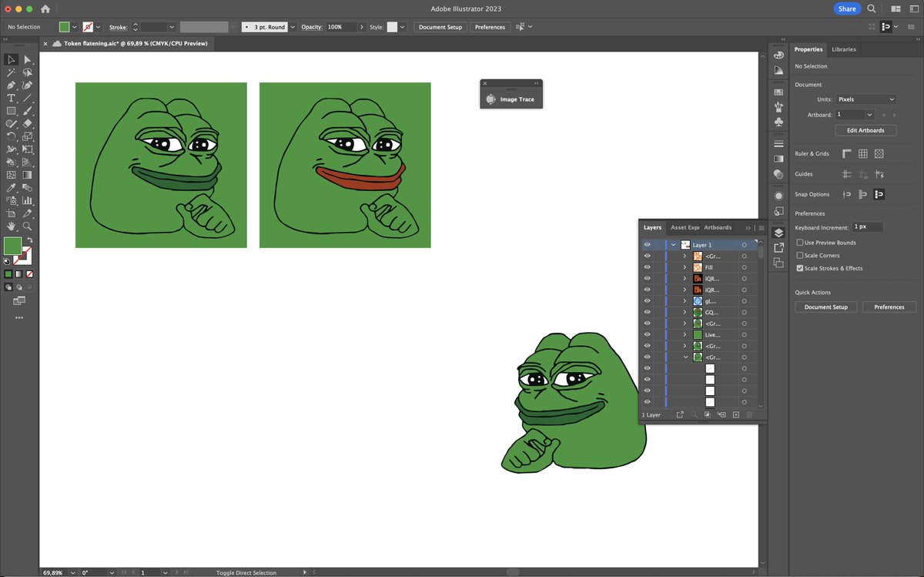The height and width of the screenshot is (577, 924).
Task: Click the Search icon in the title bar
Action: point(871,8)
